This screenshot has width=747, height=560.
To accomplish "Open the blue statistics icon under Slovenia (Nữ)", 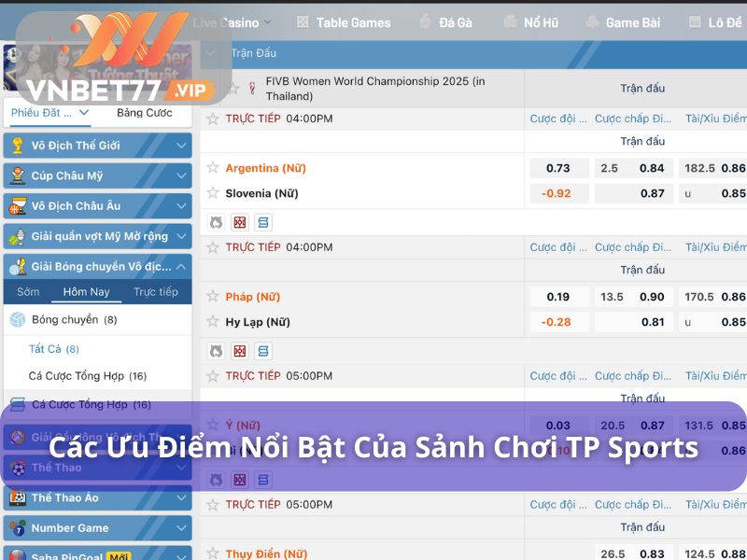I will 263,222.
